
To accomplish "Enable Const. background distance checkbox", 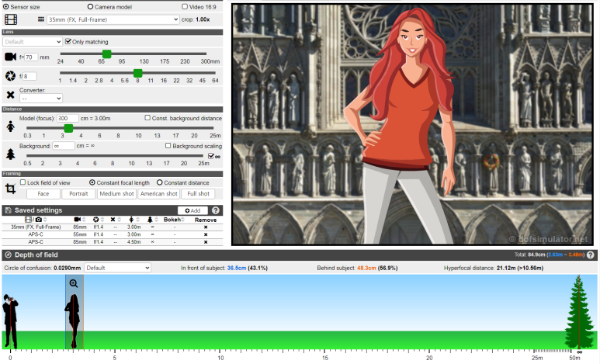I will [147, 118].
